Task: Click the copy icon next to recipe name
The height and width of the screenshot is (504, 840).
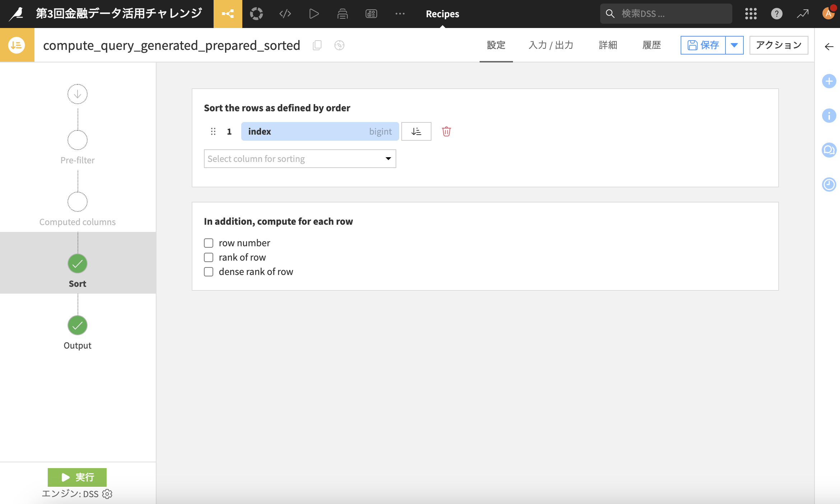Action: pyautogui.click(x=317, y=45)
